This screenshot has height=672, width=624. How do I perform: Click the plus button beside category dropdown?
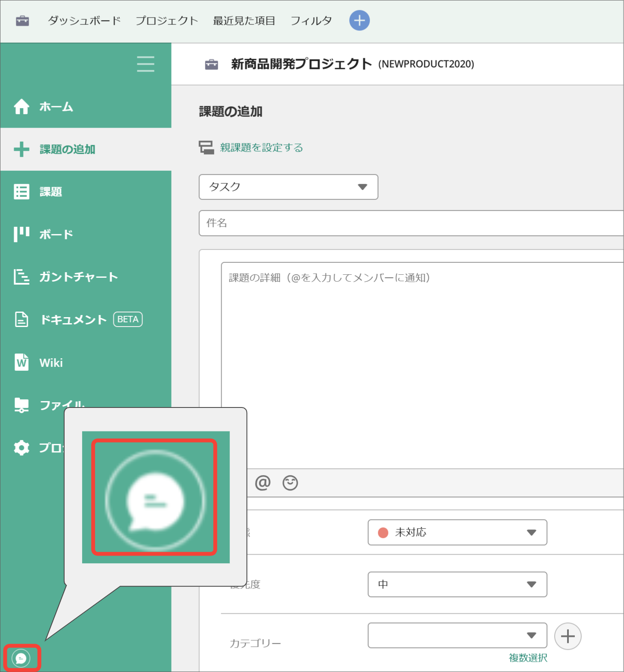pos(568,636)
